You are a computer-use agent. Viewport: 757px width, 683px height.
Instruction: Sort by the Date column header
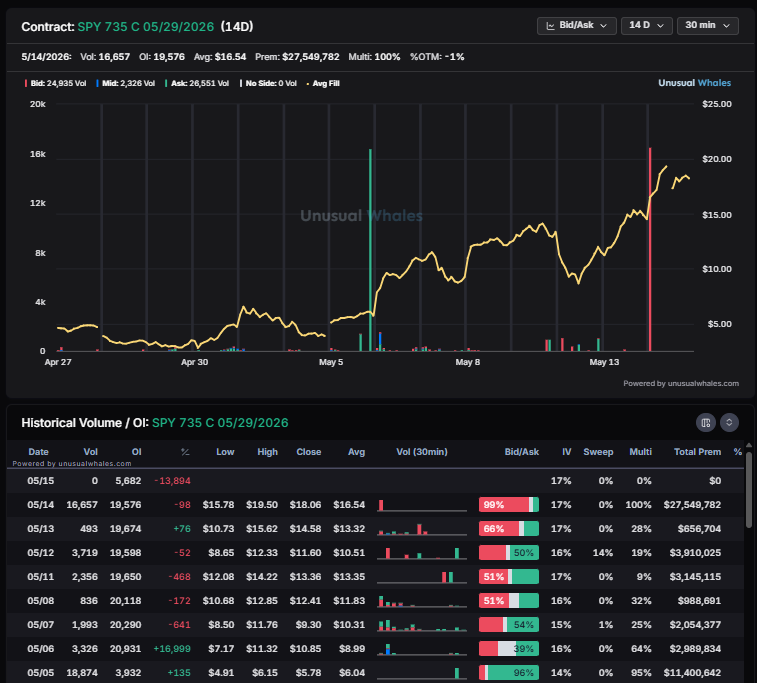coord(38,452)
